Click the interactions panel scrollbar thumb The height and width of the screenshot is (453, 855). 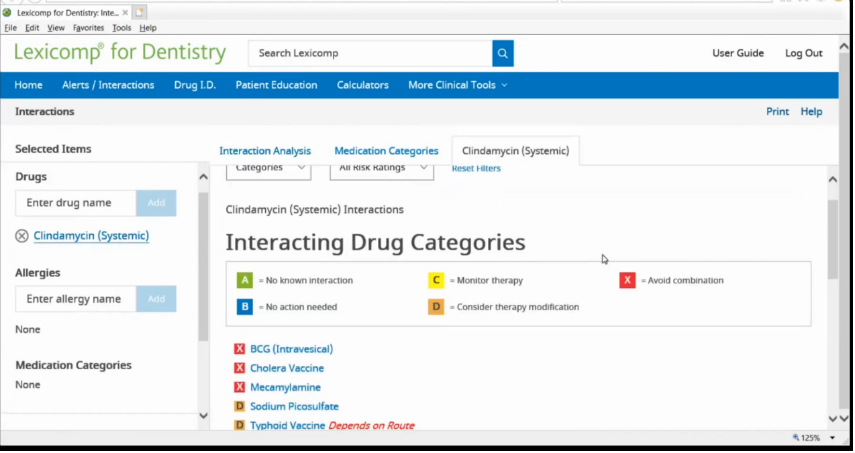(x=832, y=240)
